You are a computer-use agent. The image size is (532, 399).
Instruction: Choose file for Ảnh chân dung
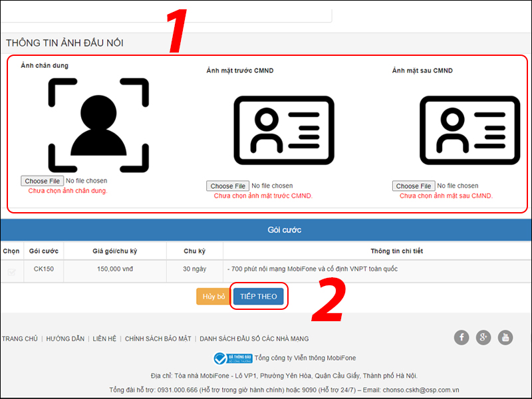tap(42, 181)
